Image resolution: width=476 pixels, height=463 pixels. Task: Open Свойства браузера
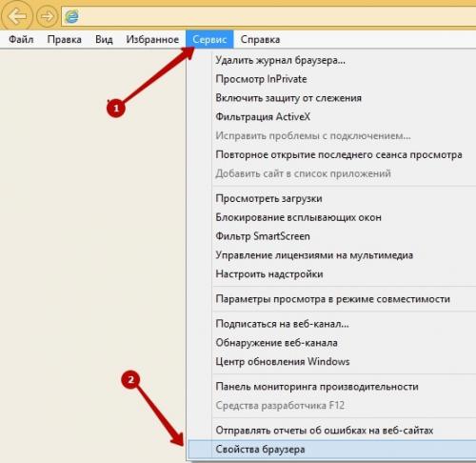pos(332,450)
